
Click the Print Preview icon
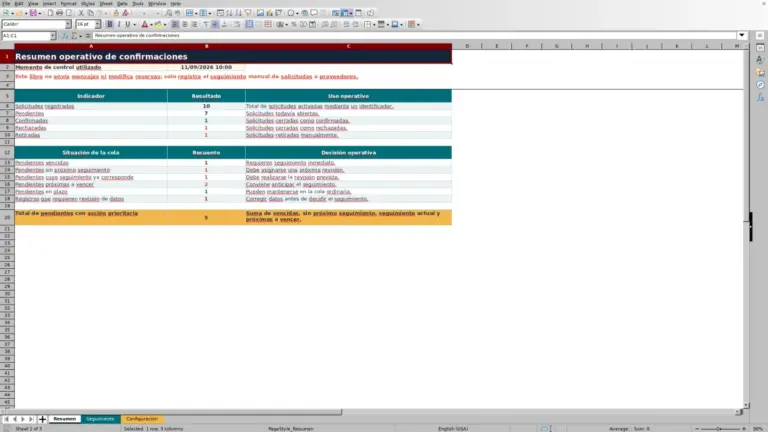click(x=69, y=13)
